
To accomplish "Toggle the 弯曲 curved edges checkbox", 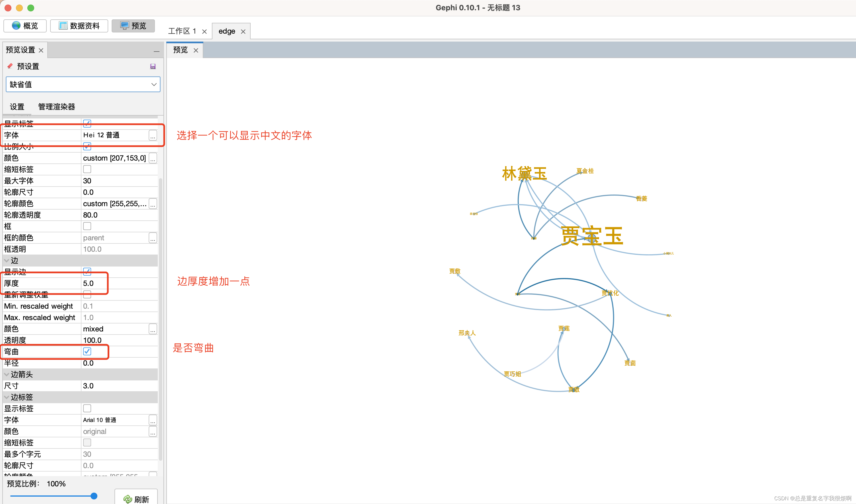I will pyautogui.click(x=87, y=351).
